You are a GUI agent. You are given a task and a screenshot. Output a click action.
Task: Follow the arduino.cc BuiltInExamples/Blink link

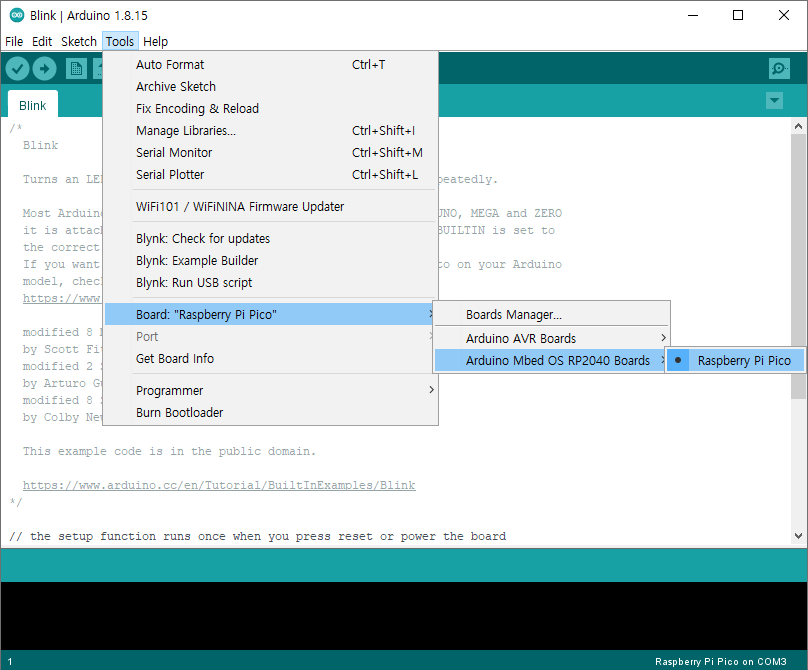pos(219,485)
